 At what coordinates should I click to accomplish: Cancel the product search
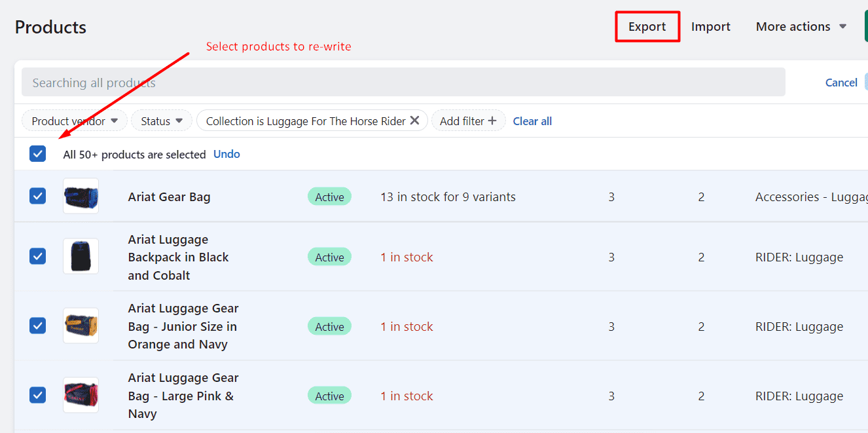tap(841, 83)
